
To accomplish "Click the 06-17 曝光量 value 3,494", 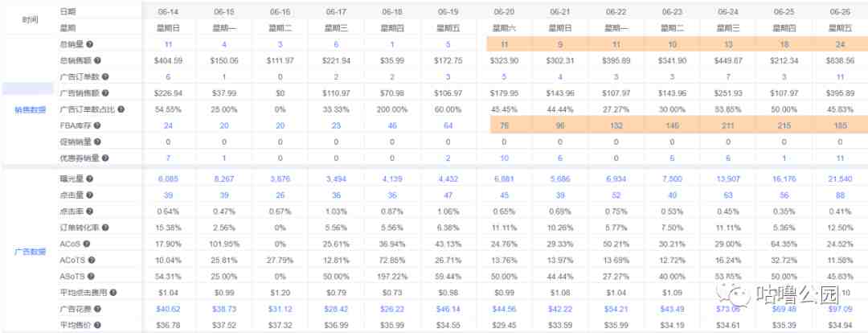I will pyautogui.click(x=336, y=179).
